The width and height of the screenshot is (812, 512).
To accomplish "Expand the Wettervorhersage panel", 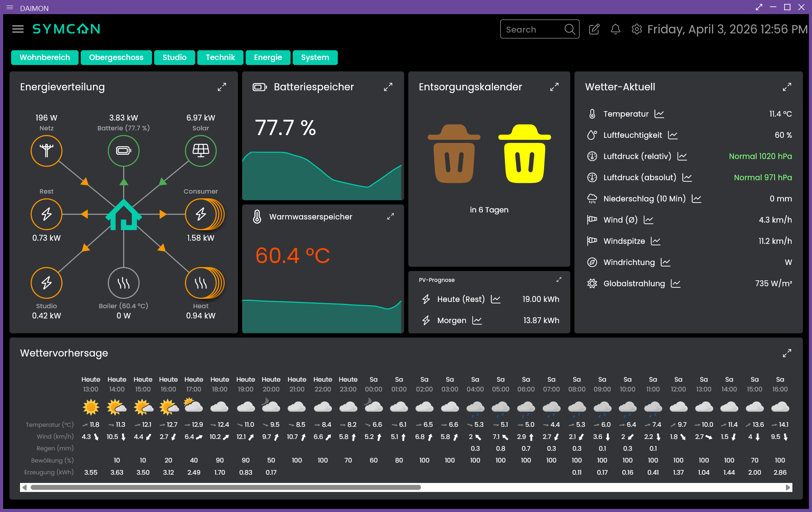I will click(x=787, y=353).
